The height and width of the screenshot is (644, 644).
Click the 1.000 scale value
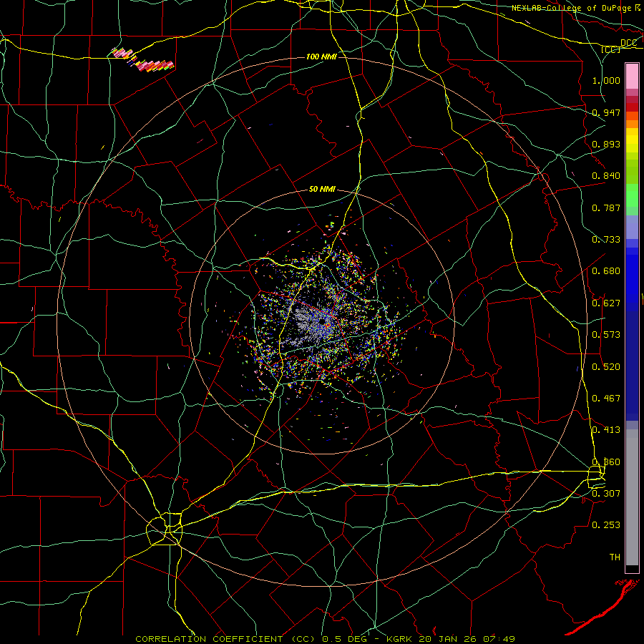coord(606,80)
